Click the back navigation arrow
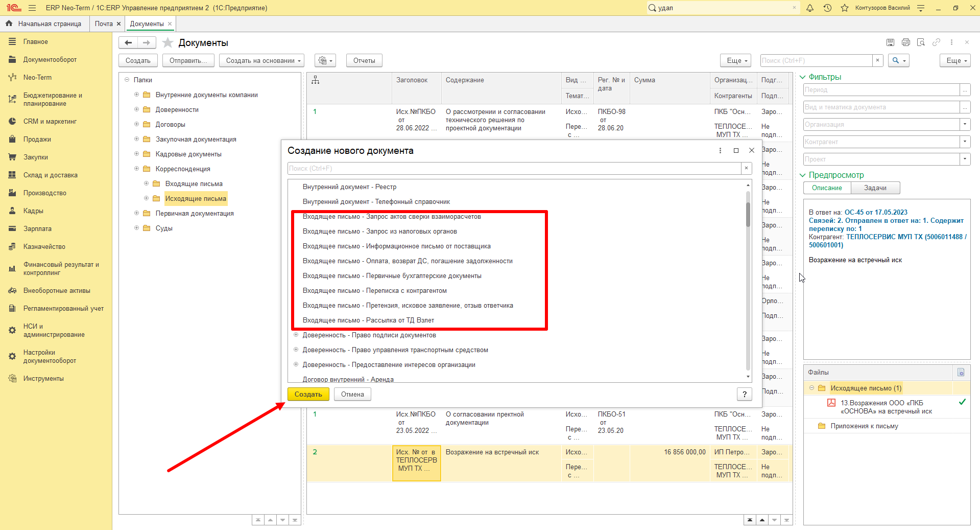The image size is (980, 530). coord(129,43)
